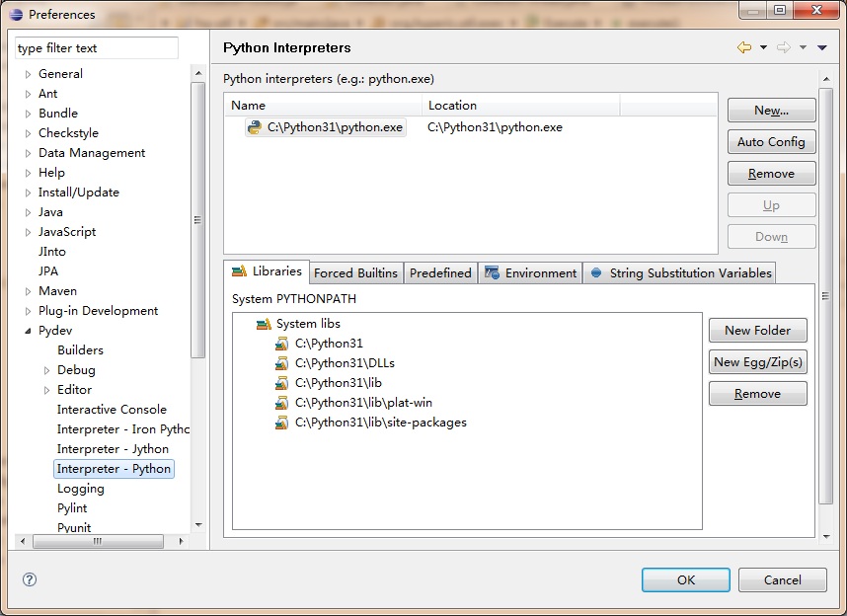Open help with the question mark icon
847x616 pixels.
(30, 579)
